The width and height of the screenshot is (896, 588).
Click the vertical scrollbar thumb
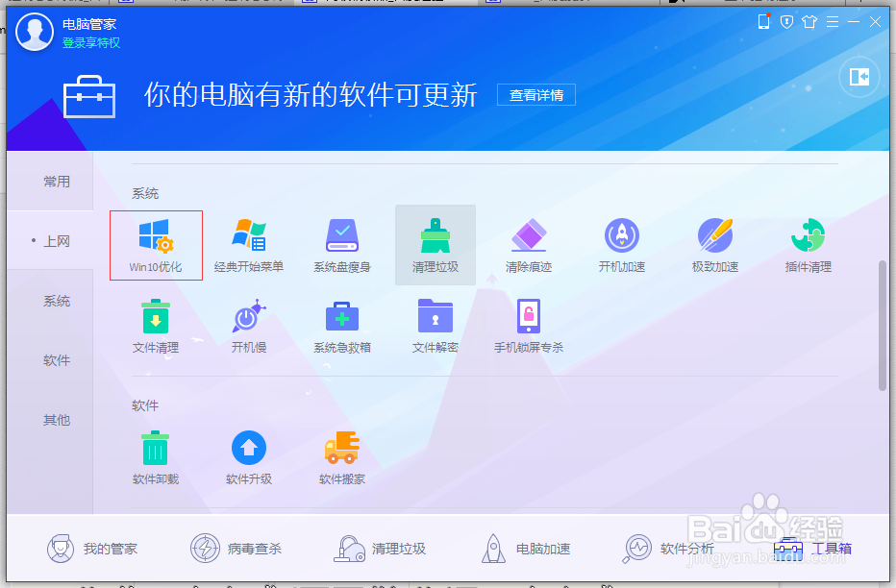(x=883, y=326)
